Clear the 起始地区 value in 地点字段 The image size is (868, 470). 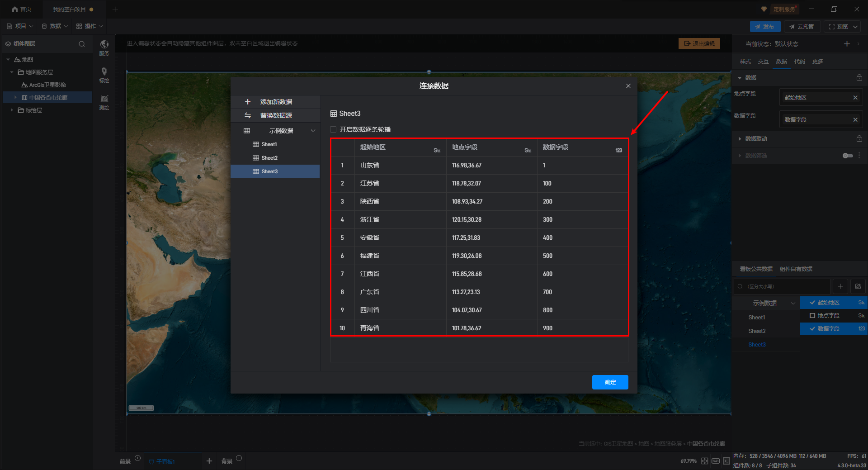(855, 98)
